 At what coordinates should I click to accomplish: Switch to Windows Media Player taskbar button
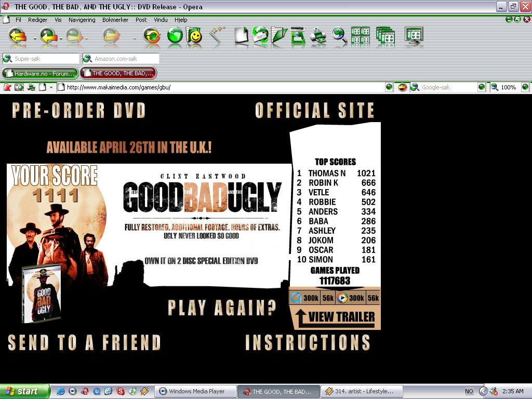[196, 391]
